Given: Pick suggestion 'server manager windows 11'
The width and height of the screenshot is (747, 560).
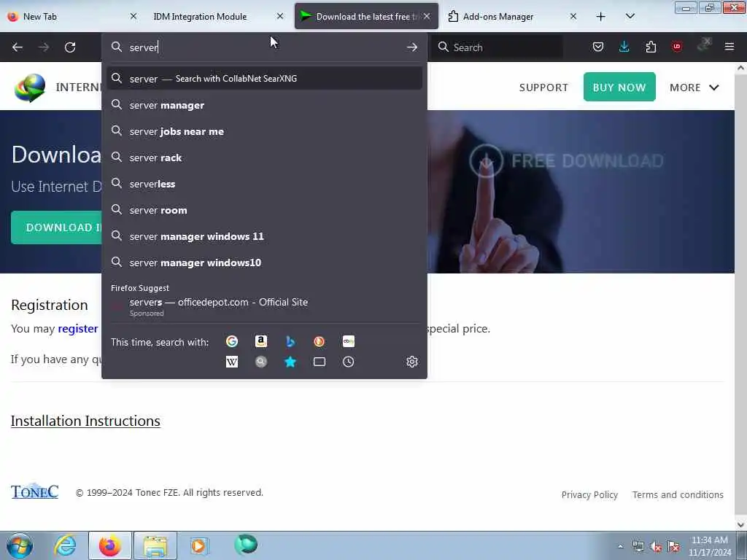Looking at the screenshot, I should coord(264,236).
